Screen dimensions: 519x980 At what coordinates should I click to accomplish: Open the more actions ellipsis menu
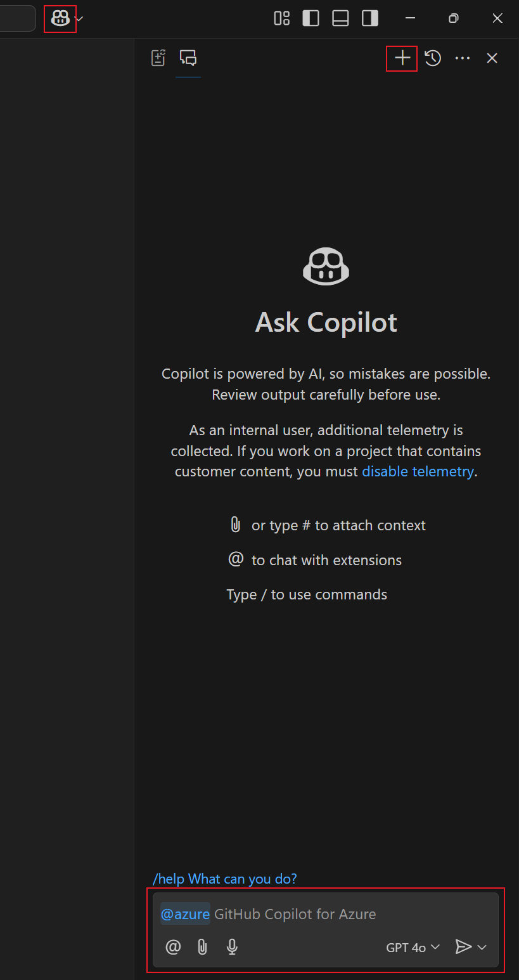[463, 58]
